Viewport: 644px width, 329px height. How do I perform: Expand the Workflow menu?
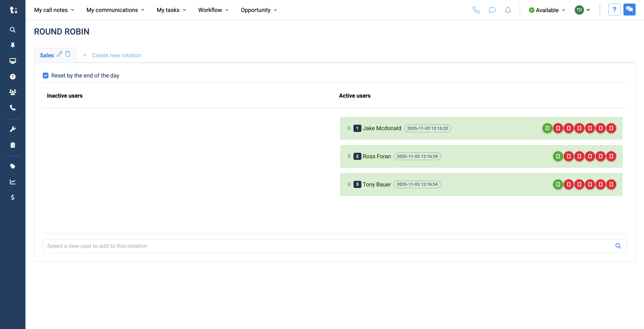[213, 10]
